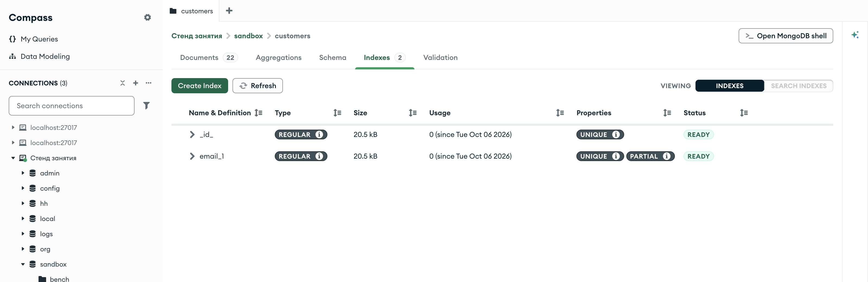Sort indexes by Properties column

(x=667, y=113)
